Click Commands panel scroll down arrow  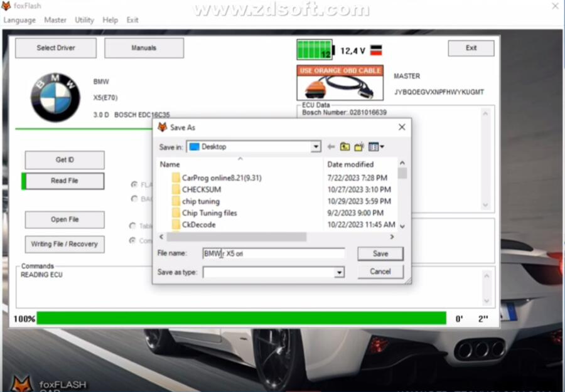point(487,300)
